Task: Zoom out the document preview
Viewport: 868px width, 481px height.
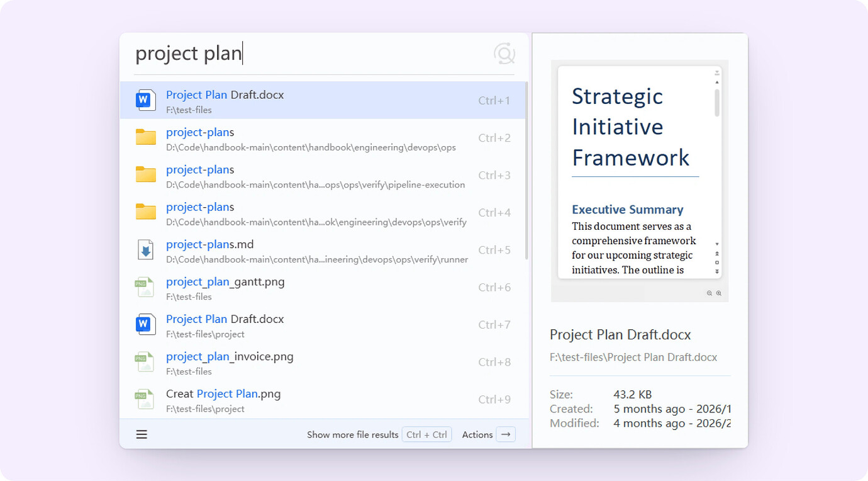Action: (709, 293)
